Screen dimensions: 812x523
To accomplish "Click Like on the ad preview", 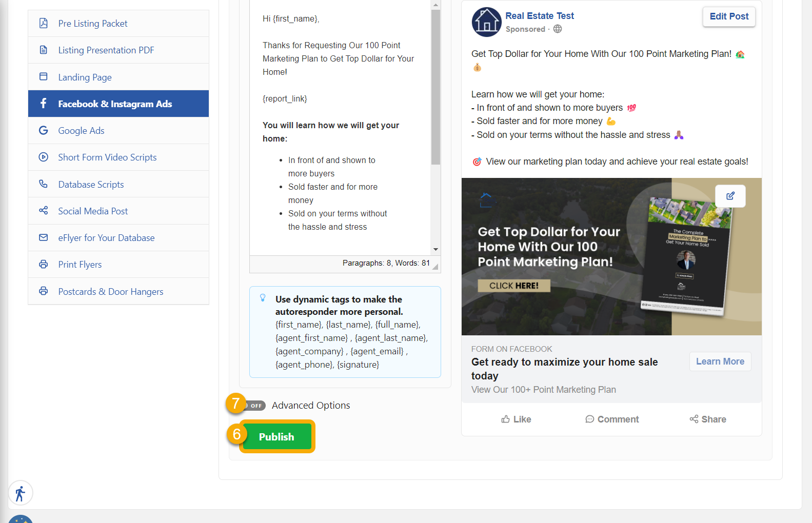I will (x=516, y=419).
